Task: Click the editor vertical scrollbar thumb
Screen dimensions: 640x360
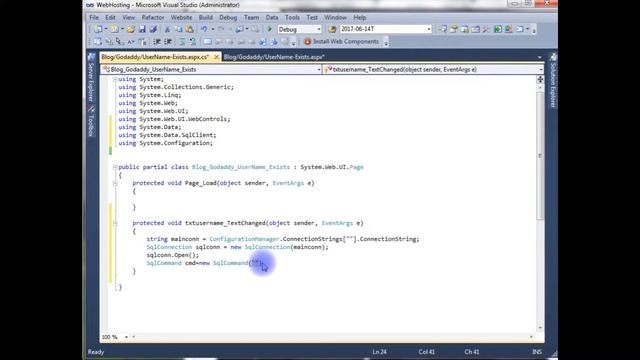Action: click(540, 156)
